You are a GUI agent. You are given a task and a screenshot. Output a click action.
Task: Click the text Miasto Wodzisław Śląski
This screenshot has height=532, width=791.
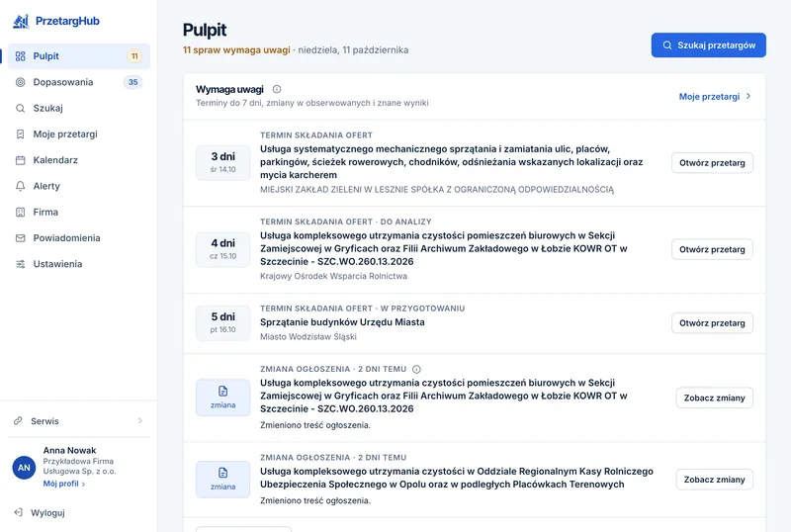[308, 336]
